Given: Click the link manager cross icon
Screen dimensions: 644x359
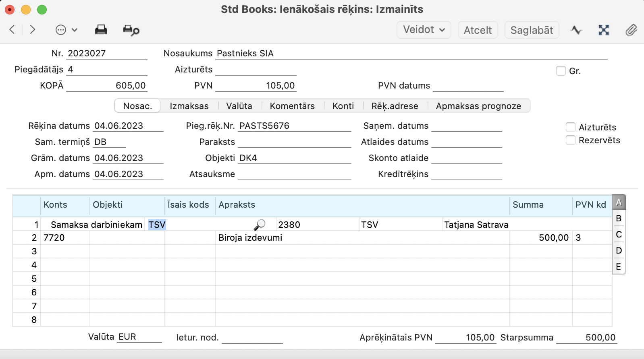Looking at the screenshot, I should [x=603, y=30].
